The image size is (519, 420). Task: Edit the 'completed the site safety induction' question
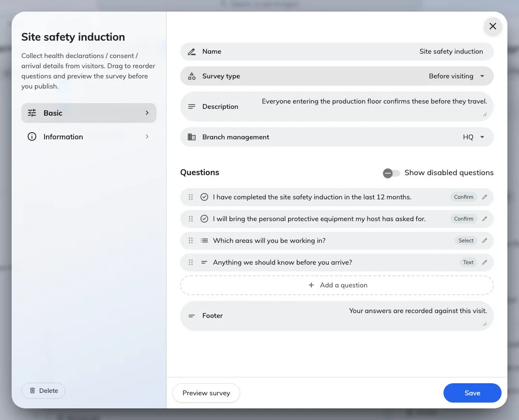tap(485, 197)
